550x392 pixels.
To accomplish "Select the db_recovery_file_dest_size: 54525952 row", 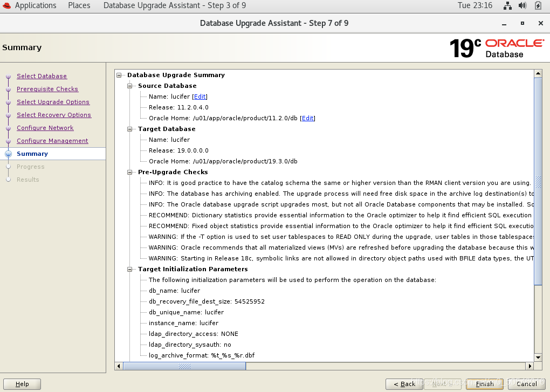I will [207, 302].
